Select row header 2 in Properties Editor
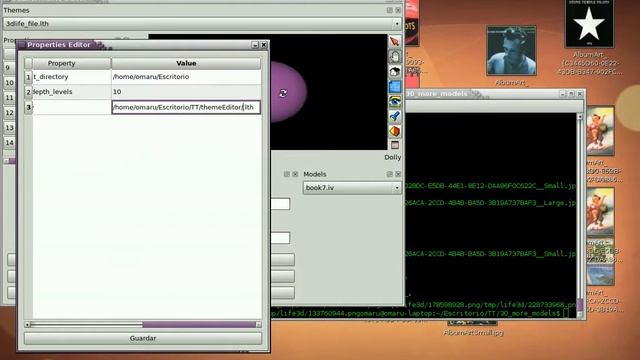 28,92
